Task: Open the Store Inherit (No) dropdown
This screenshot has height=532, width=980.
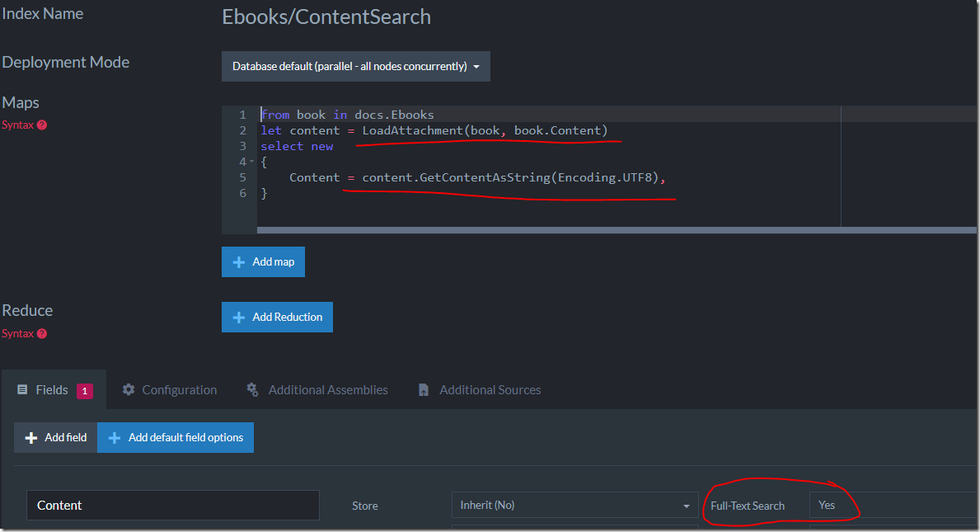Action: pyautogui.click(x=575, y=505)
